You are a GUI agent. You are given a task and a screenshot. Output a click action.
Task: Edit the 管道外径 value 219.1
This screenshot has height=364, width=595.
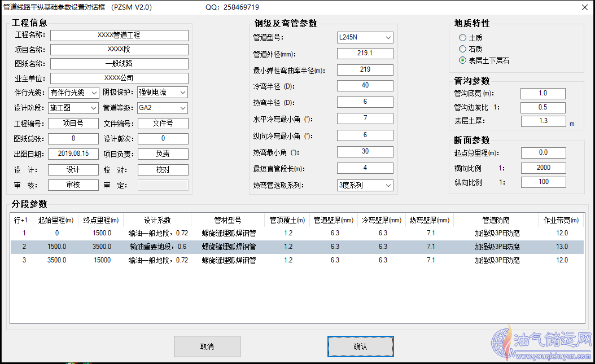pyautogui.click(x=365, y=53)
